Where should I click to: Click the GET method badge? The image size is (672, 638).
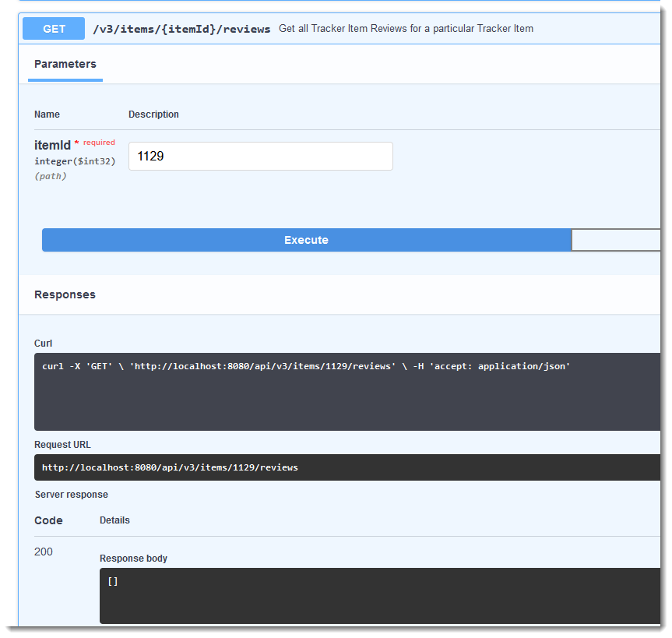coord(53,28)
